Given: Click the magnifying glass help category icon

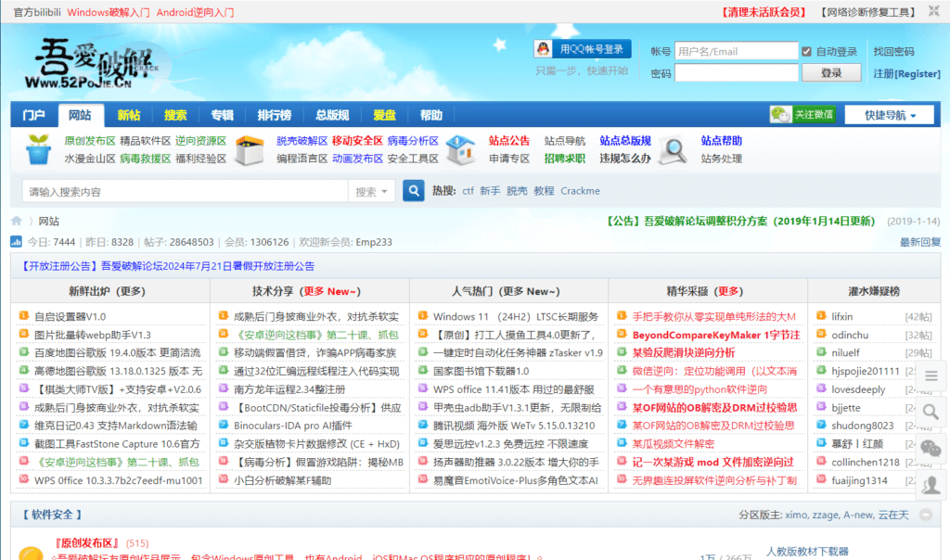Looking at the screenshot, I should (x=674, y=150).
